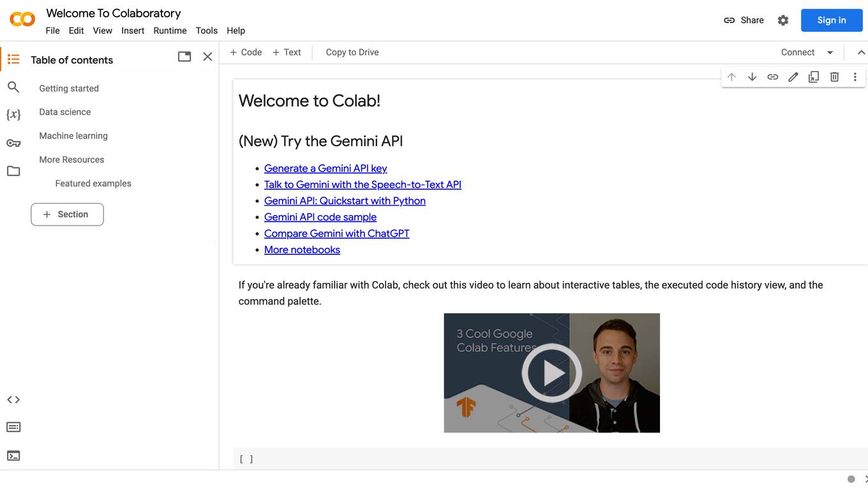The height and width of the screenshot is (488, 868).
Task: Open the Help menu
Action: [x=236, y=31]
